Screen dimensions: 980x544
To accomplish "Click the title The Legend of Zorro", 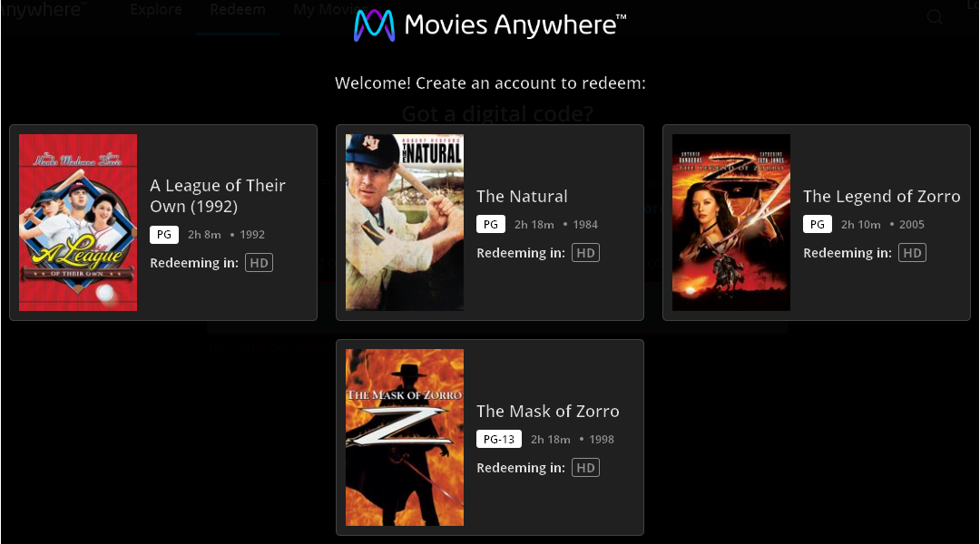I will [882, 196].
